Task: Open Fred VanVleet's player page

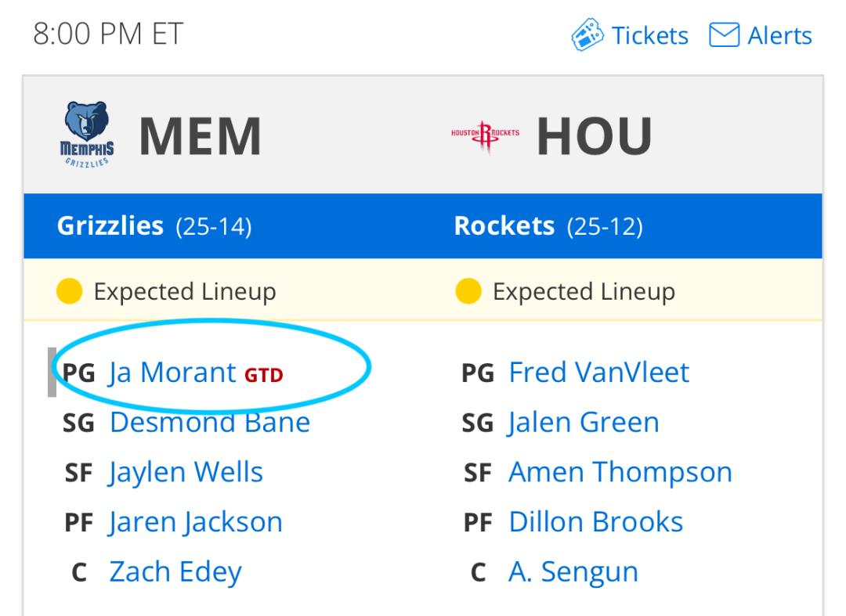Action: tap(599, 372)
